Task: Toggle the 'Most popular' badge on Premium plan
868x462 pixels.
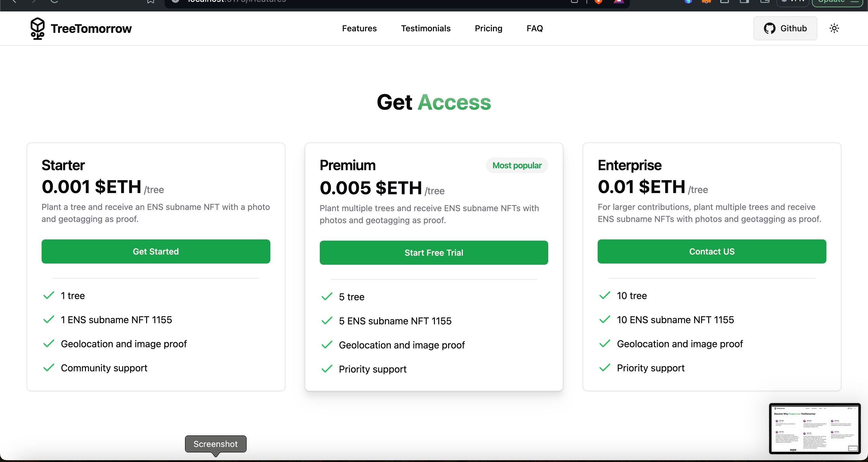Action: point(516,165)
